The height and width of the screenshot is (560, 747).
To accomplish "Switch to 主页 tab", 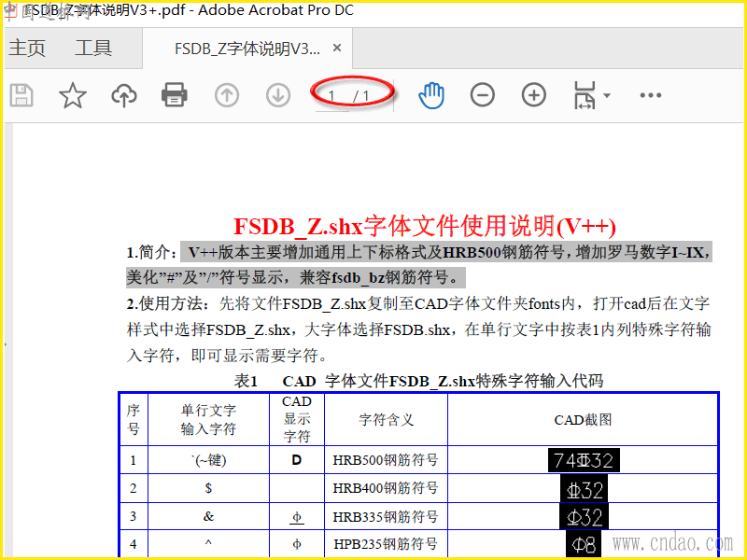I will (x=27, y=49).
